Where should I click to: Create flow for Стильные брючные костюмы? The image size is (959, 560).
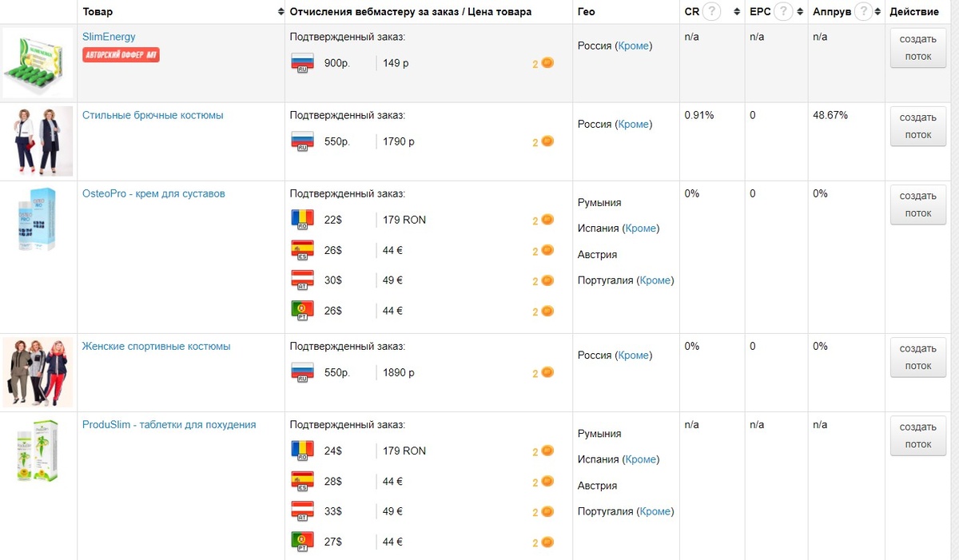(x=917, y=126)
